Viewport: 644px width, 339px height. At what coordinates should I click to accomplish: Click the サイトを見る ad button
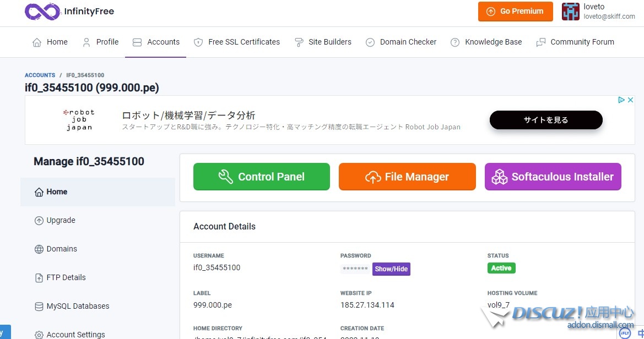(546, 120)
